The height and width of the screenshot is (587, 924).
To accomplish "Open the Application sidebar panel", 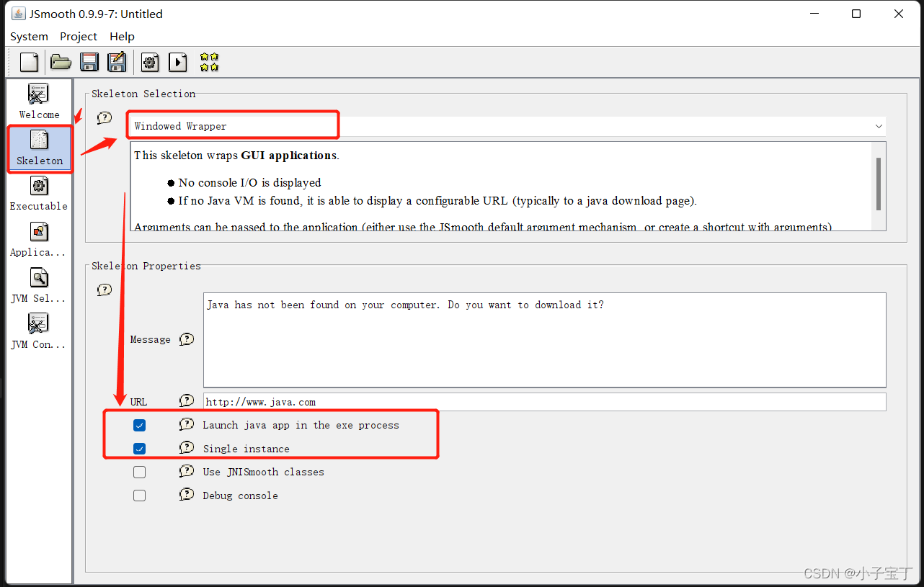I will pyautogui.click(x=39, y=240).
